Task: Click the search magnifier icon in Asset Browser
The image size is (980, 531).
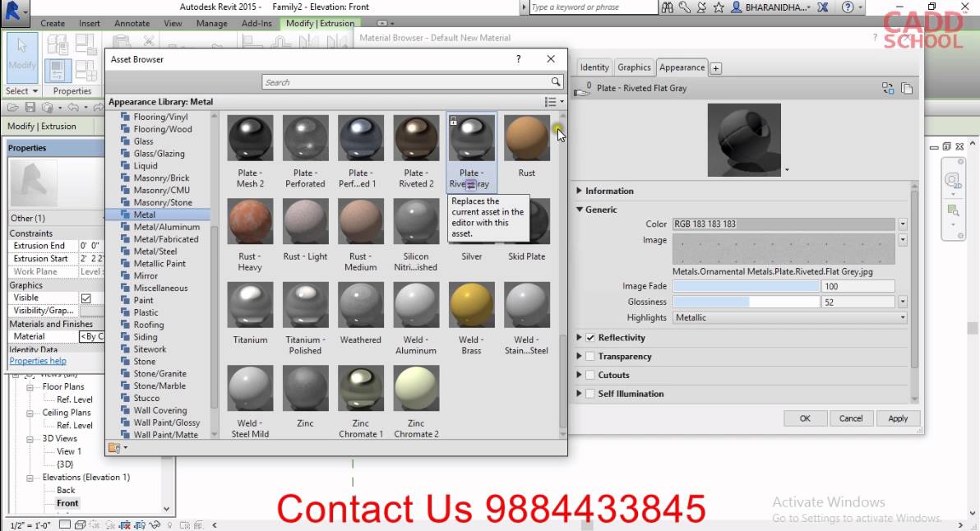Action: pyautogui.click(x=555, y=82)
